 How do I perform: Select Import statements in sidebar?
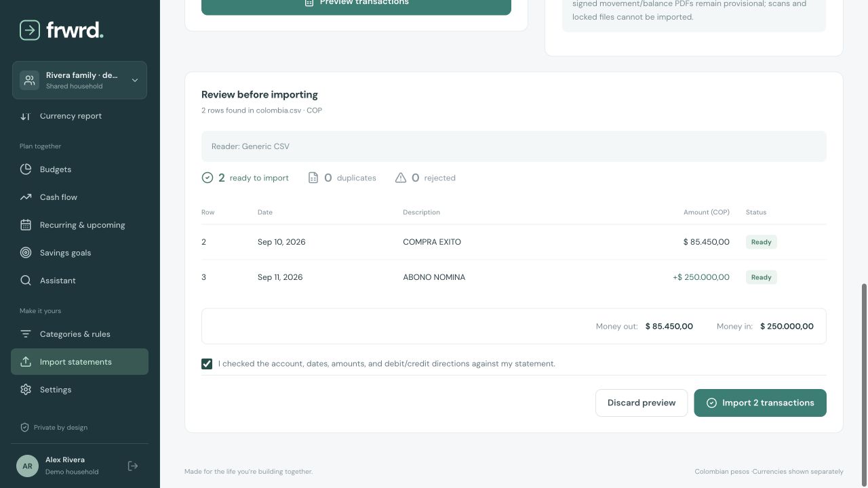click(x=79, y=362)
